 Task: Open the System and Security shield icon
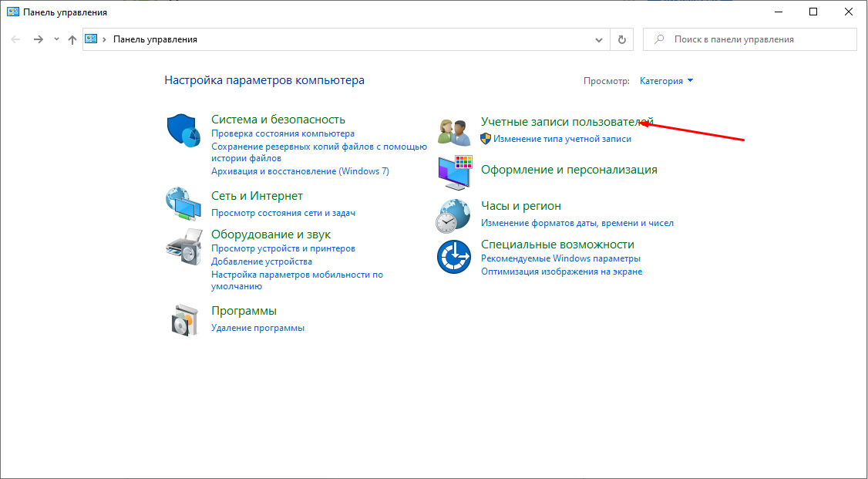[183, 130]
